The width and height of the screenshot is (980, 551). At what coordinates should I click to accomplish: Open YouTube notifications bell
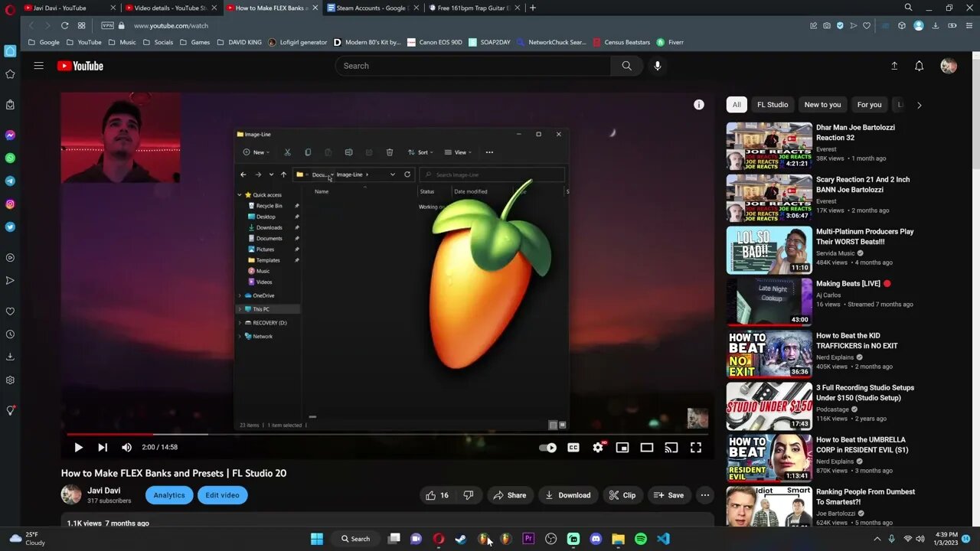click(x=919, y=66)
